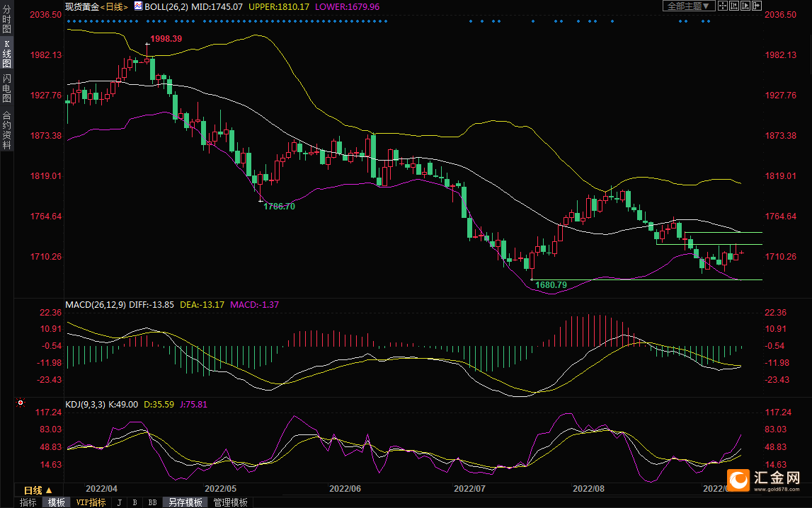Click the crosshair cursor icon in top toolbar
The height and width of the screenshot is (508, 812).
tap(723, 6)
